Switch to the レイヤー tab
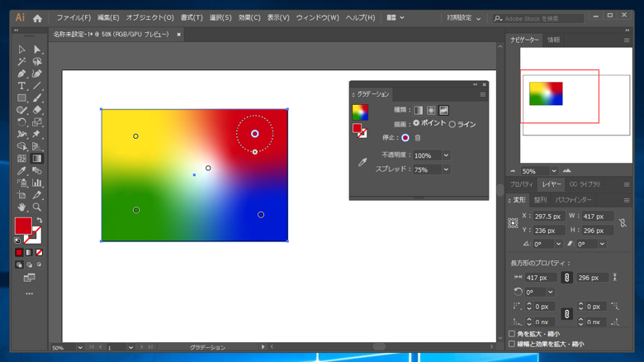 click(x=552, y=184)
